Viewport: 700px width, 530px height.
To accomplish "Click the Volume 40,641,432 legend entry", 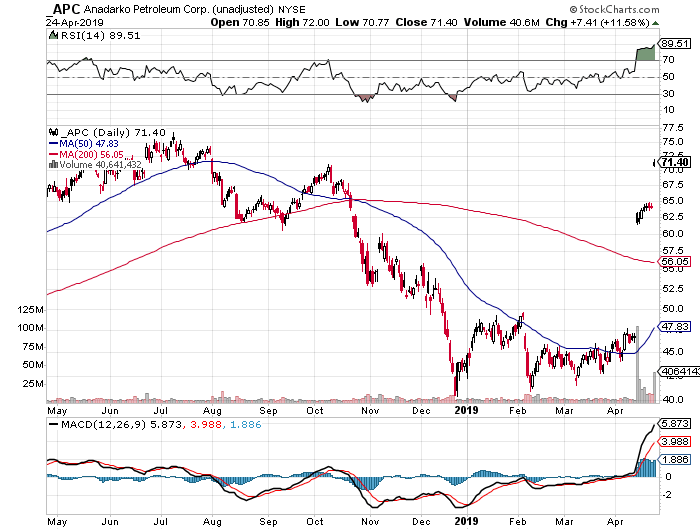I will pyautogui.click(x=100, y=165).
